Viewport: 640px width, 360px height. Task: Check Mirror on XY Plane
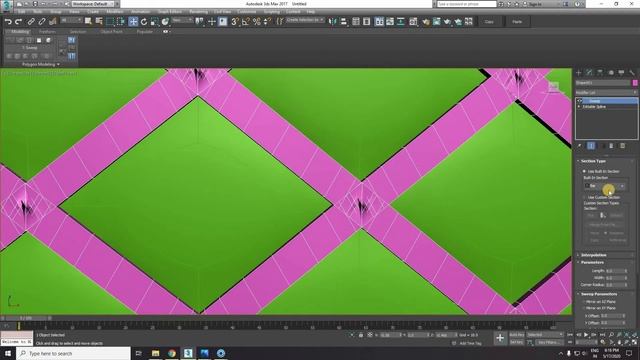[584, 308]
